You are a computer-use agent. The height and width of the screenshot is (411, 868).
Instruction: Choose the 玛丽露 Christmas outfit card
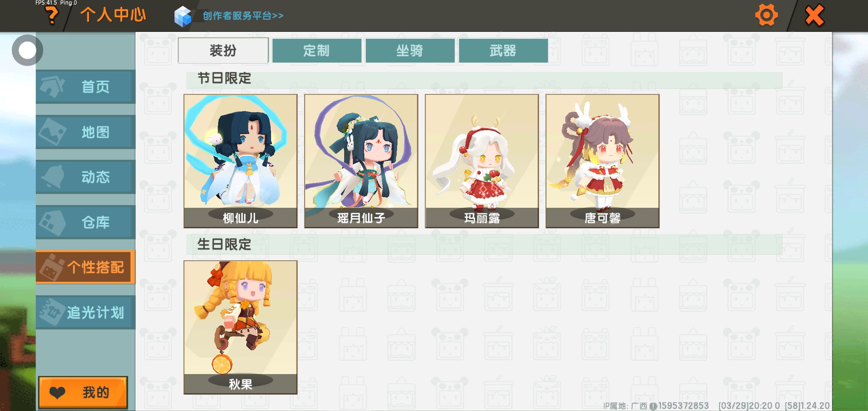coord(482,161)
